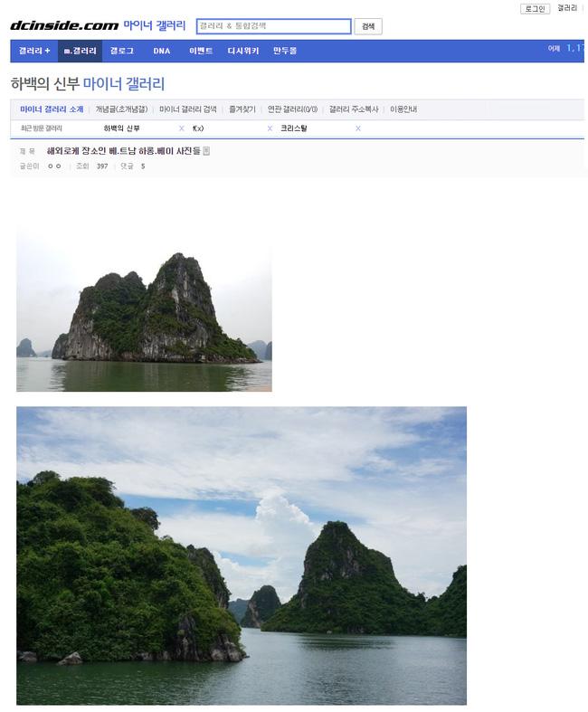588x712 pixels.
Task: Open 즐겨찾기 favorites link
Action: point(242,109)
